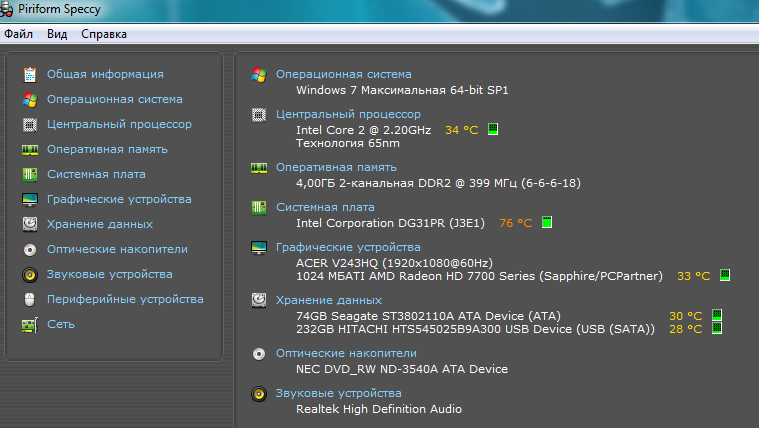Click the Seagate drive temperature 30 °C

685,316
